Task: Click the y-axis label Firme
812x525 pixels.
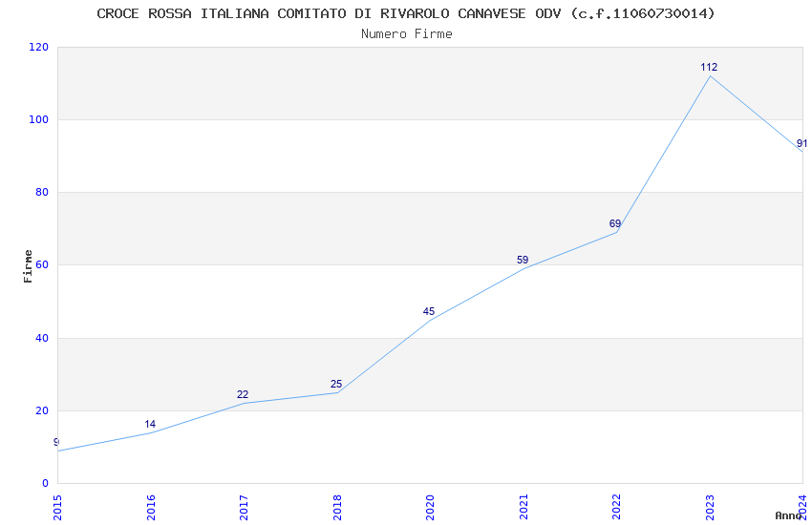Action: (28, 266)
